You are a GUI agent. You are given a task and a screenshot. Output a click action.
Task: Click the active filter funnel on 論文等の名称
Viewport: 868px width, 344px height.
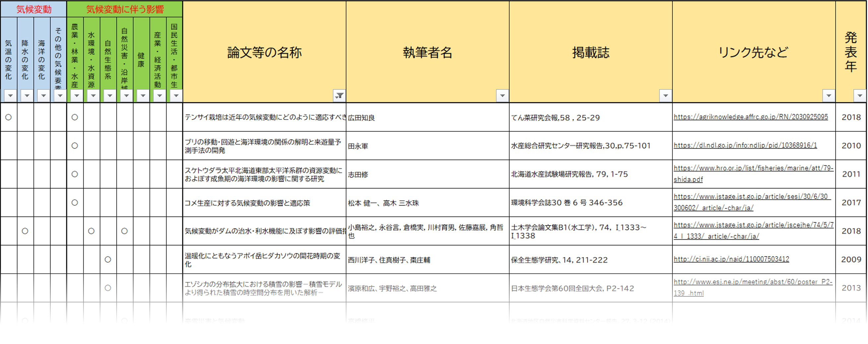(x=339, y=96)
